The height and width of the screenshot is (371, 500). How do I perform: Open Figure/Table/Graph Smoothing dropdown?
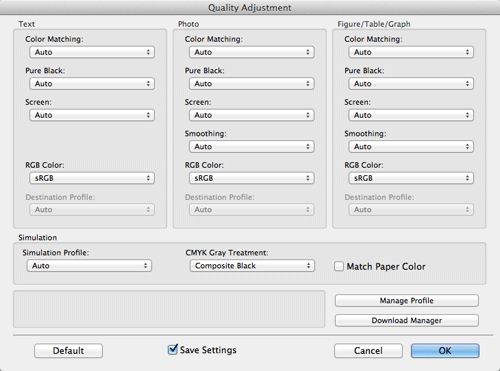coord(411,147)
